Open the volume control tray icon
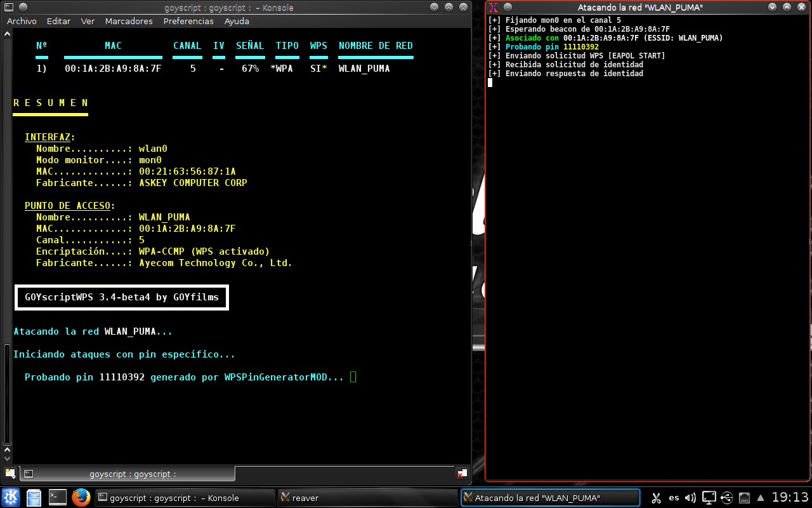812x508 pixels. (x=691, y=498)
